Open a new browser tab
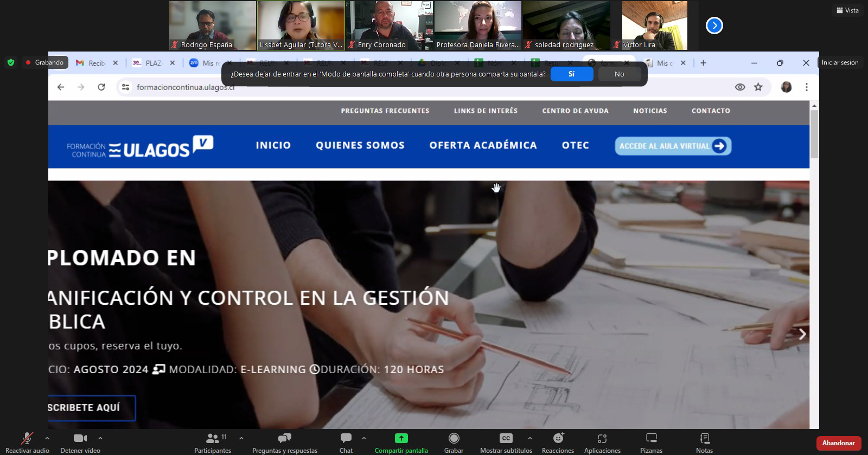868x455 pixels. (x=703, y=63)
